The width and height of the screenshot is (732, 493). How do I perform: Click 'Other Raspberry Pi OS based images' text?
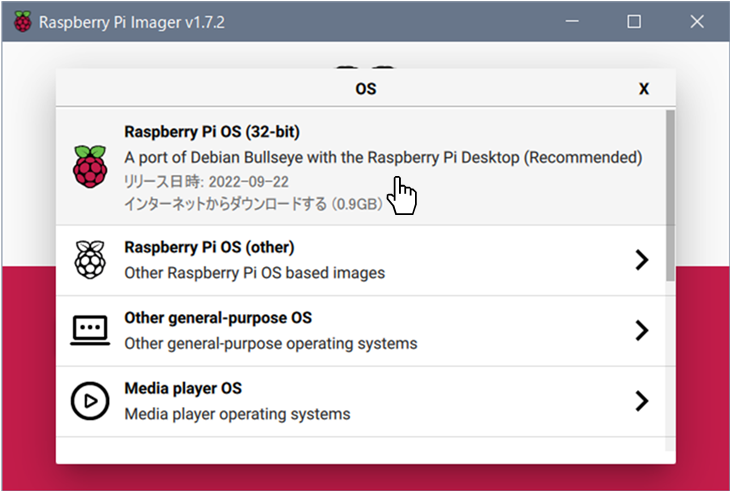click(x=254, y=273)
